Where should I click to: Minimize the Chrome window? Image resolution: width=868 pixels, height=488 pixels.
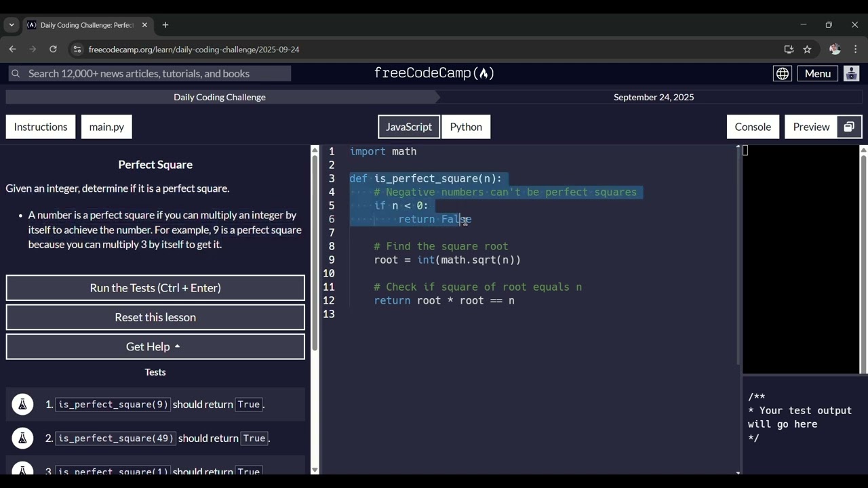tap(804, 25)
